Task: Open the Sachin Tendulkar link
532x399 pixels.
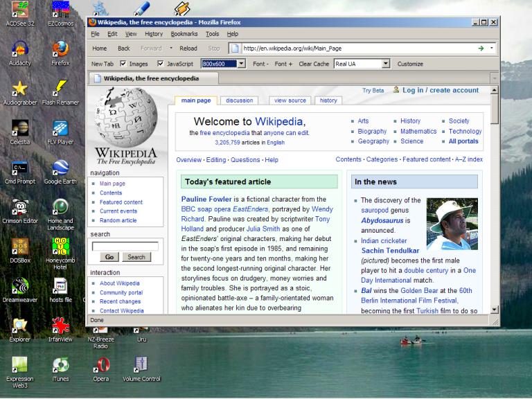Action: tap(390, 250)
